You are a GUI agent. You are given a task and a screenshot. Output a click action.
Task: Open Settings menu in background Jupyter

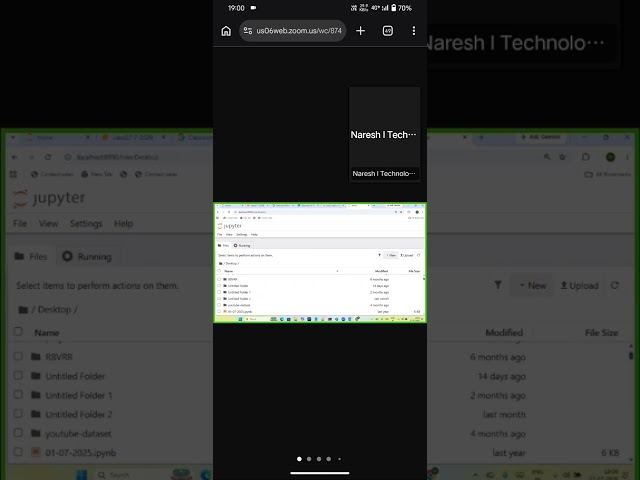click(86, 224)
